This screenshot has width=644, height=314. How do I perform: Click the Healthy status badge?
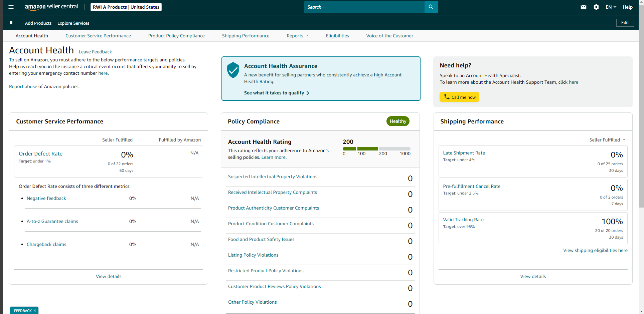coord(398,121)
